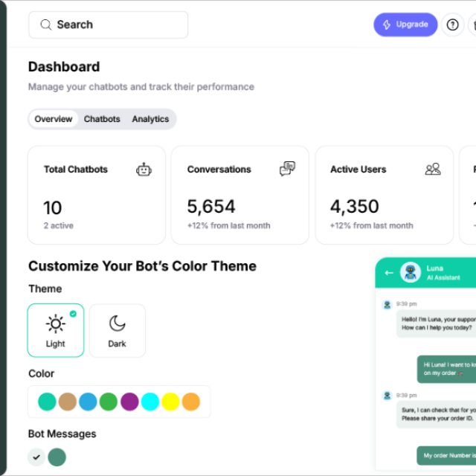Image resolution: width=476 pixels, height=476 pixels.
Task: Switch to the Analytics tab
Action: 150,119
